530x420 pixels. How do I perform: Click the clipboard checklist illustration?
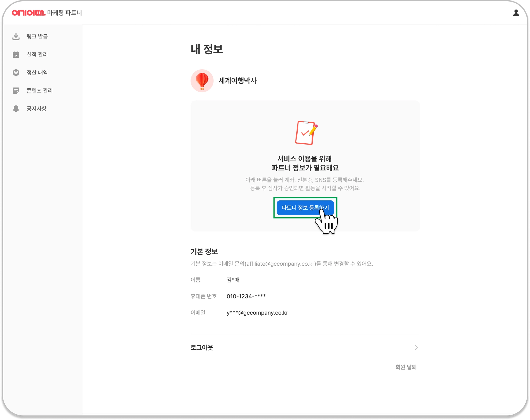coord(306,133)
